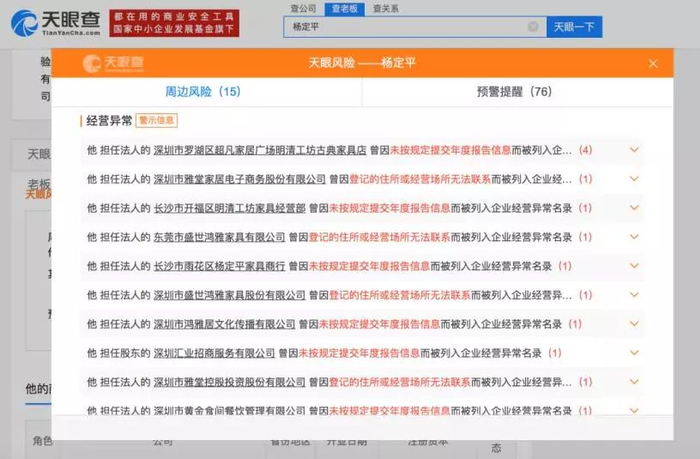Expand the 东莞市盛世鸿雅家具有限公司 row

pos(634,237)
